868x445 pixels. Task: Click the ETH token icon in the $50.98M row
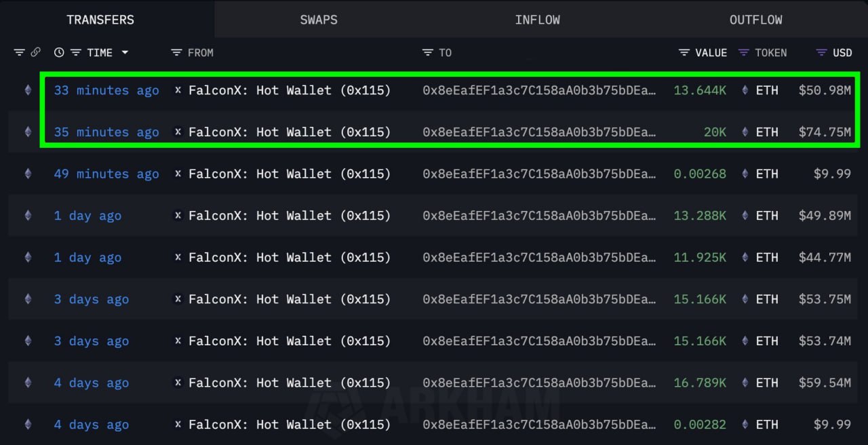pyautogui.click(x=745, y=90)
